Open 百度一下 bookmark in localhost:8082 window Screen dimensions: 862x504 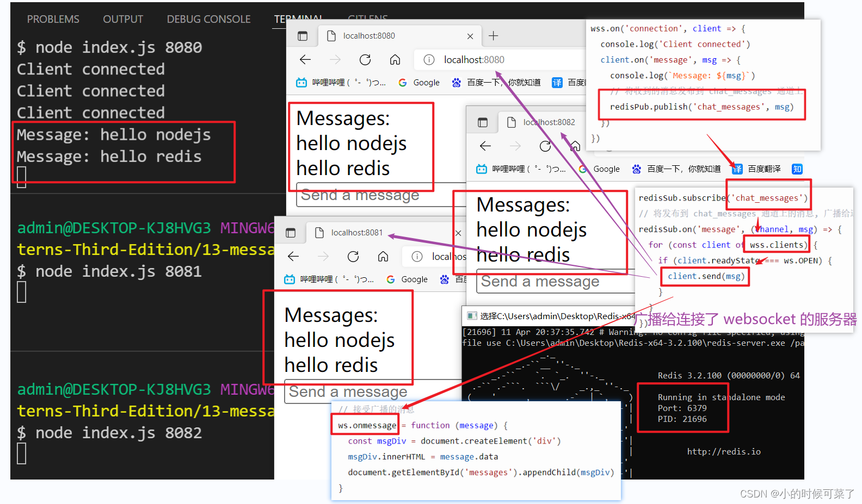point(676,169)
